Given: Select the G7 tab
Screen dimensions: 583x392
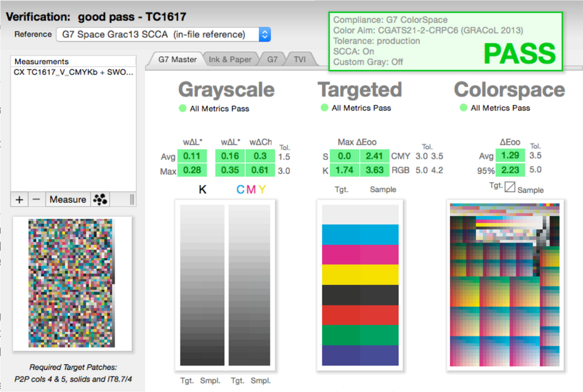Looking at the screenshot, I should pos(272,59).
